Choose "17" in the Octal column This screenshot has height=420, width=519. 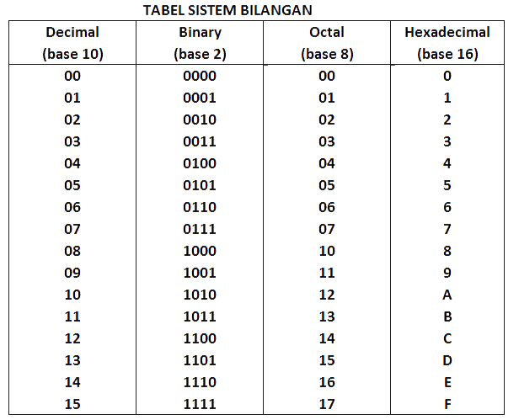(x=327, y=404)
